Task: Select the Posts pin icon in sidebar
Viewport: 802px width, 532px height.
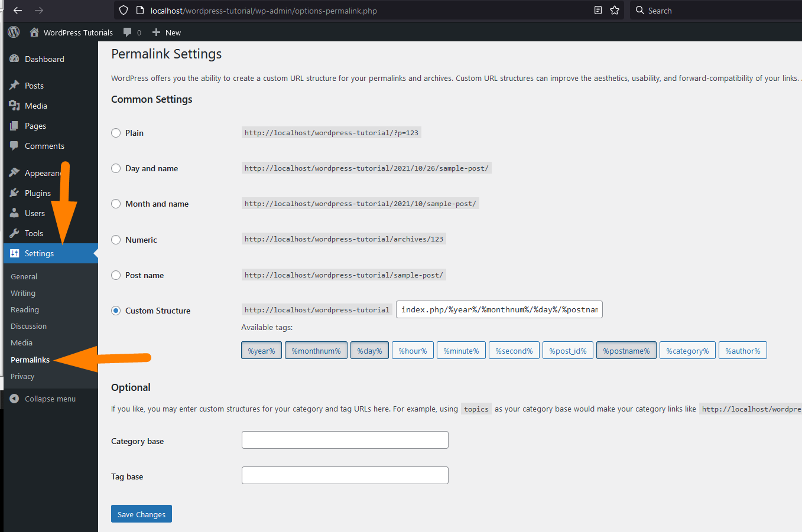Action: [x=14, y=85]
